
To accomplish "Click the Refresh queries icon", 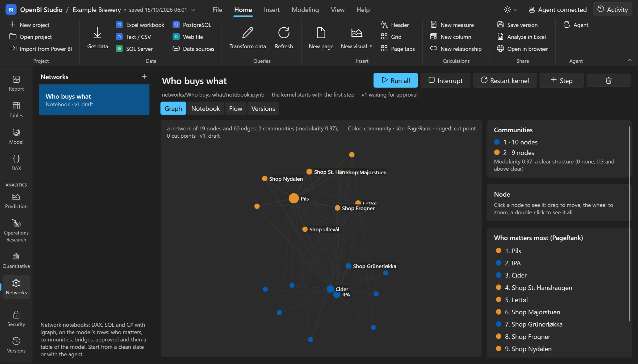I will (x=284, y=33).
